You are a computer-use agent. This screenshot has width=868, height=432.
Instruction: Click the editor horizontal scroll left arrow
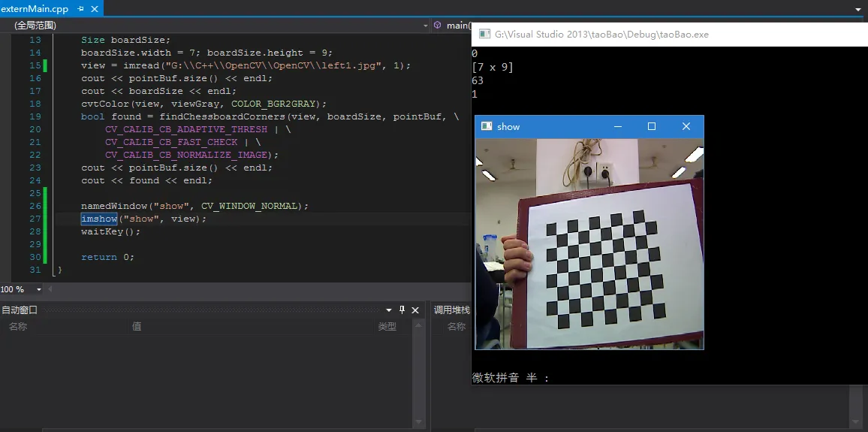(50, 289)
